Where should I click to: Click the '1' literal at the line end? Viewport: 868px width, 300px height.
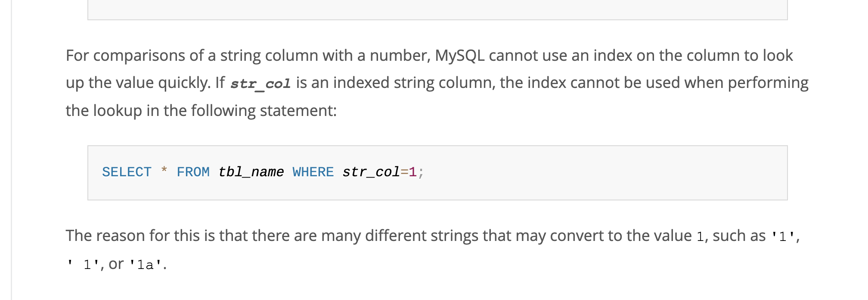(x=783, y=236)
